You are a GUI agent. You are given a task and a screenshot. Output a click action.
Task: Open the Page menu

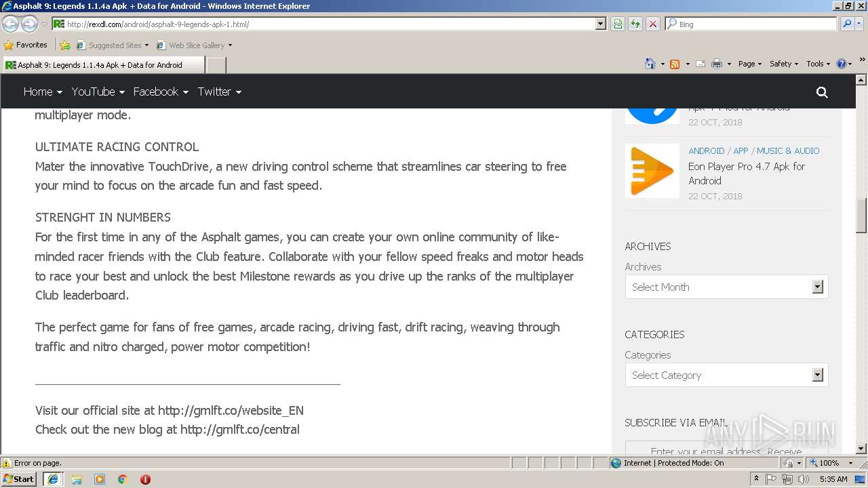click(749, 64)
